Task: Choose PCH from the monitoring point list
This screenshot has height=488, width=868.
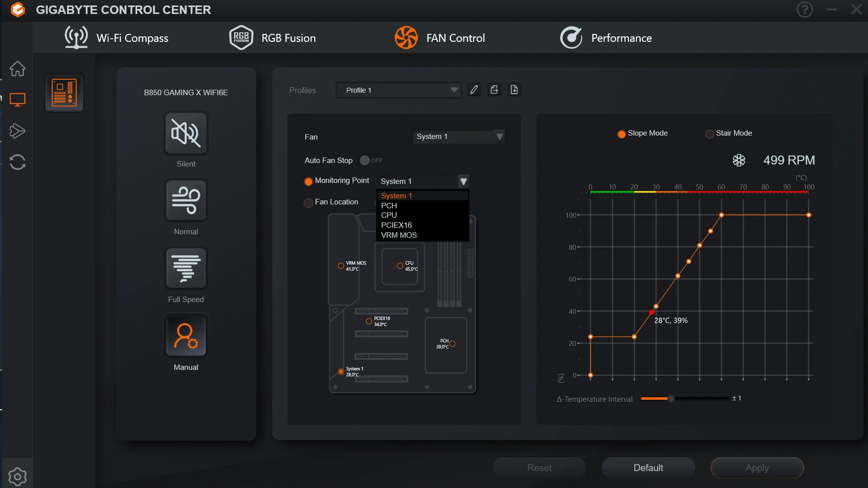Action: (x=422, y=206)
